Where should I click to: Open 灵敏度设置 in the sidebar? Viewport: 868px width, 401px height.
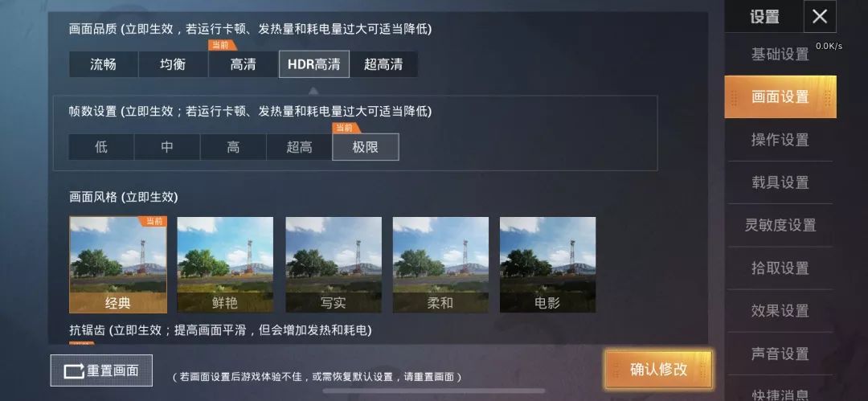tap(780, 225)
